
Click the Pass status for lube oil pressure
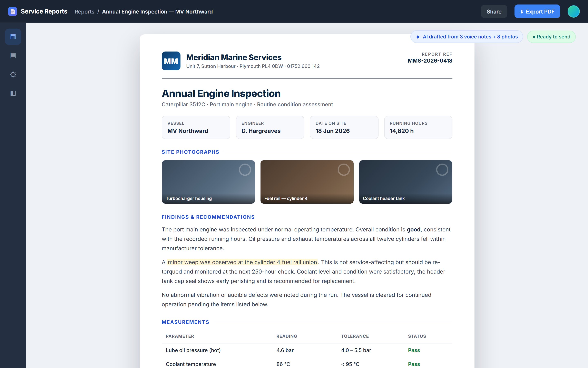point(414,350)
